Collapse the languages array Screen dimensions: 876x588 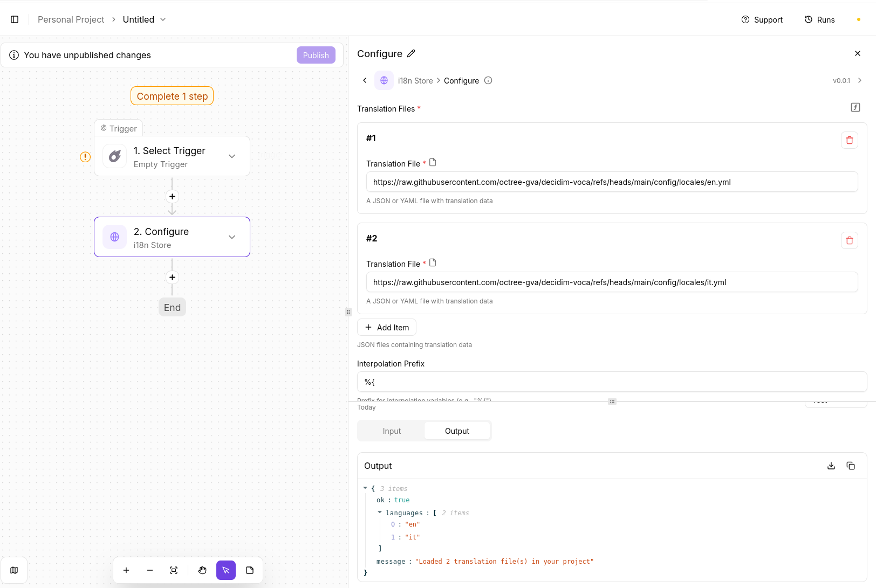(380, 513)
